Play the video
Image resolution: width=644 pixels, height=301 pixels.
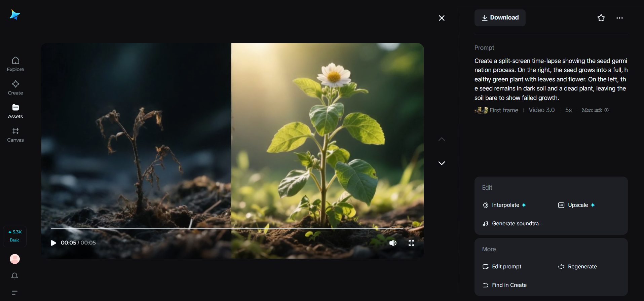53,243
